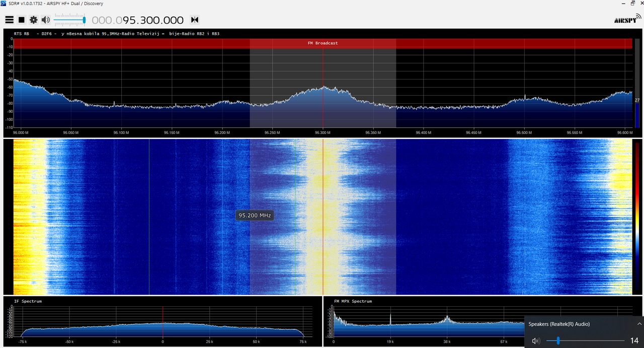This screenshot has width=644, height=348.
Task: Set the Windows speakers volume slider
Action: coord(585,341)
